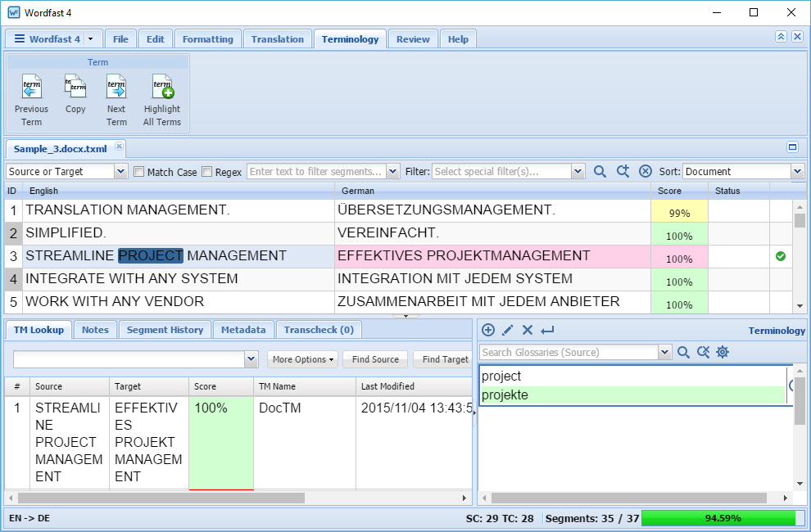Expand the Search Glossaries dropdown arrow
The image size is (811, 532).
664,353
